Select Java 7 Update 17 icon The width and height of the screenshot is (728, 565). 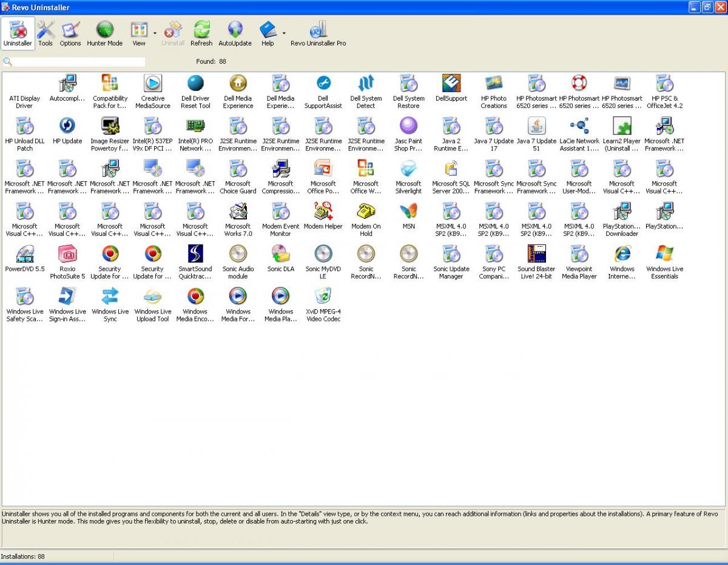coord(494,125)
